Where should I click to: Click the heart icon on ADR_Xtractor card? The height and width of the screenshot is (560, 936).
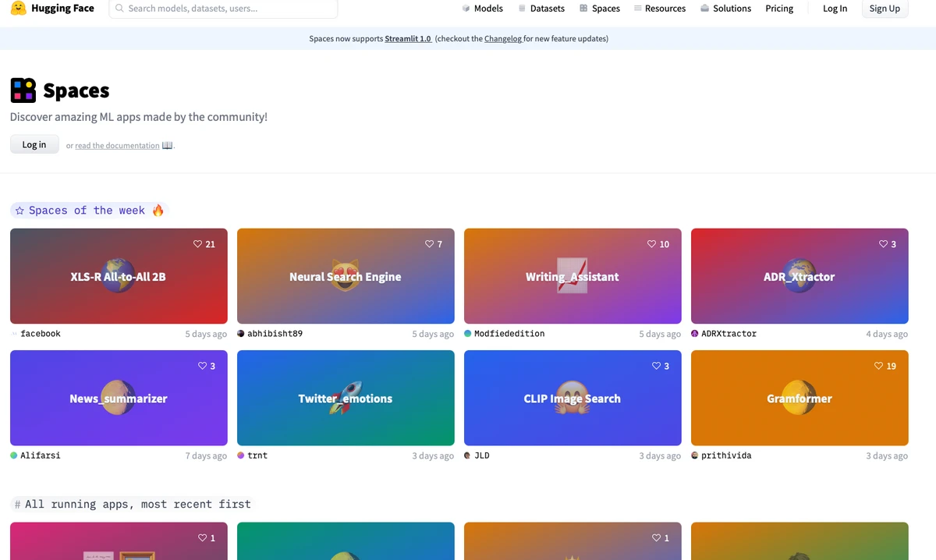tap(883, 244)
